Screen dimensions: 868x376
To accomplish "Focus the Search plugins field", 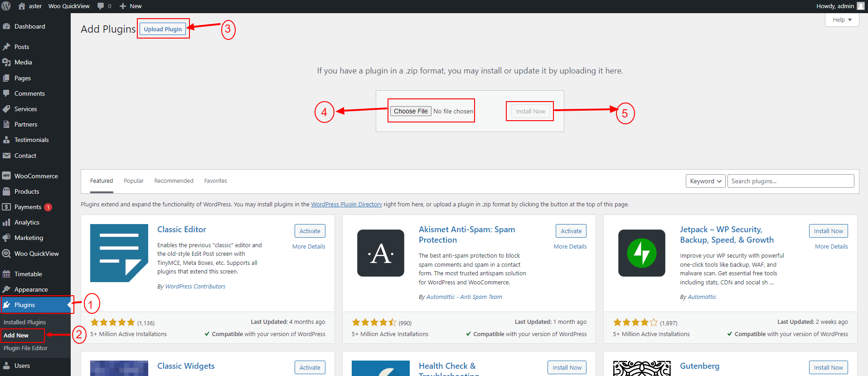I will [x=791, y=181].
